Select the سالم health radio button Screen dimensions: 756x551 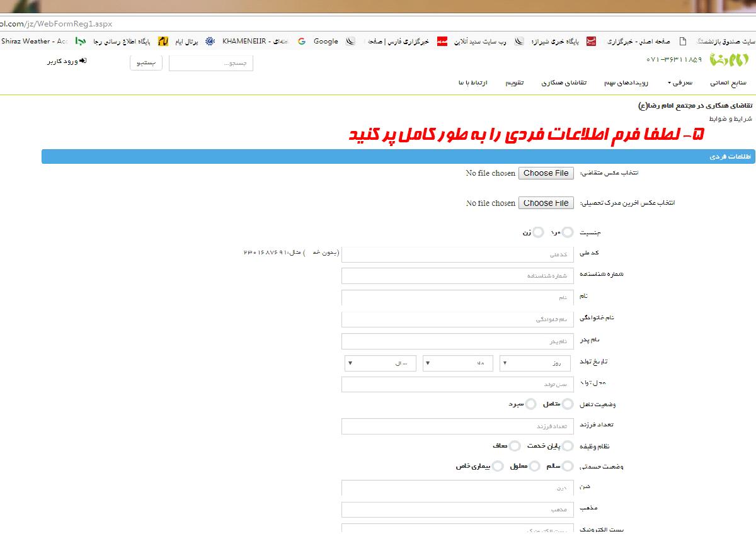click(568, 466)
